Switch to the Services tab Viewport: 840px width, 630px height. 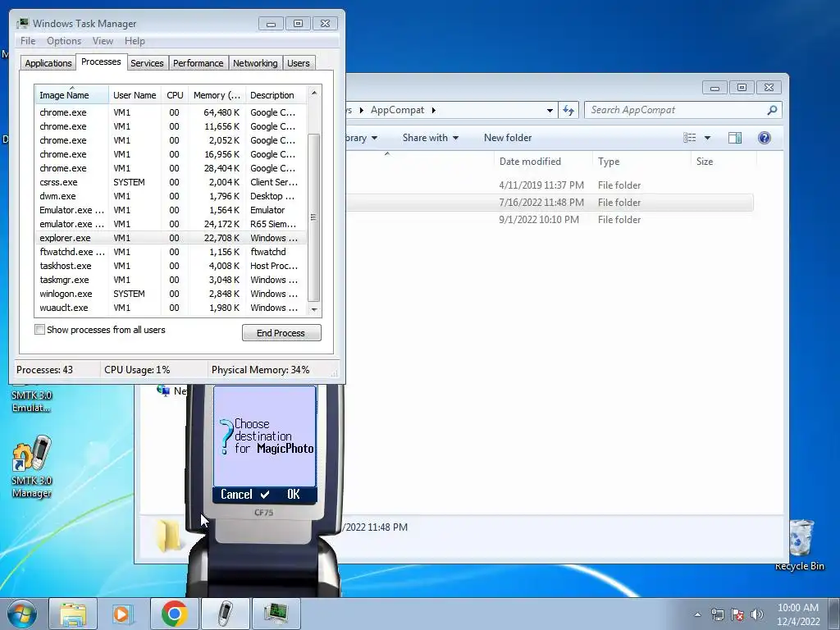(x=147, y=63)
